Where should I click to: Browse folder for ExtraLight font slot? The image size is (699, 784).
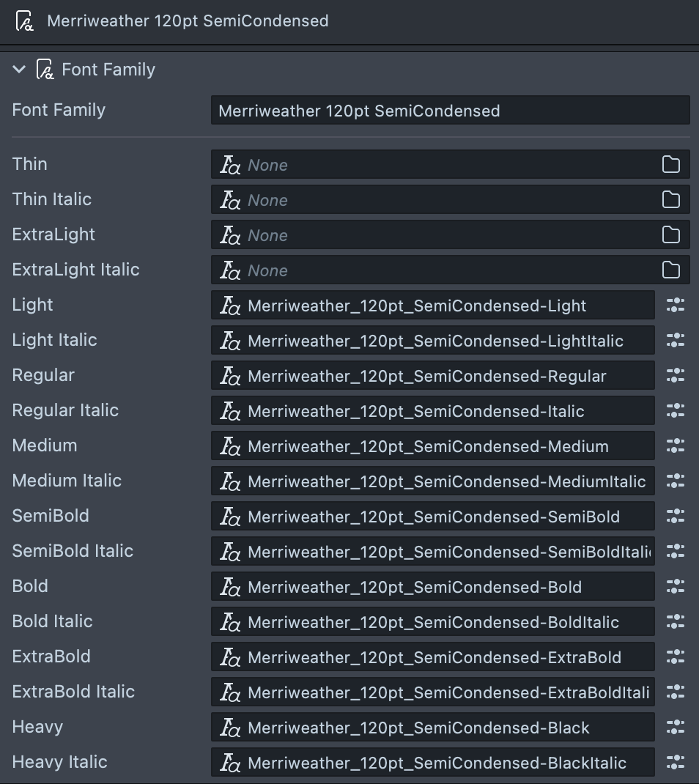[x=670, y=234]
